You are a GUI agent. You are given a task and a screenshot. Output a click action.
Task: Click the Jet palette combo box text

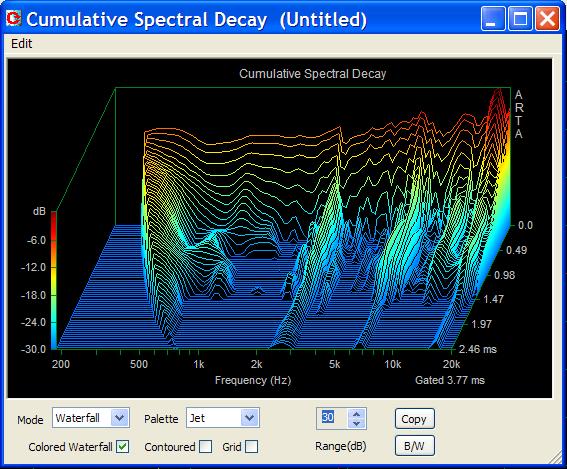tap(197, 418)
